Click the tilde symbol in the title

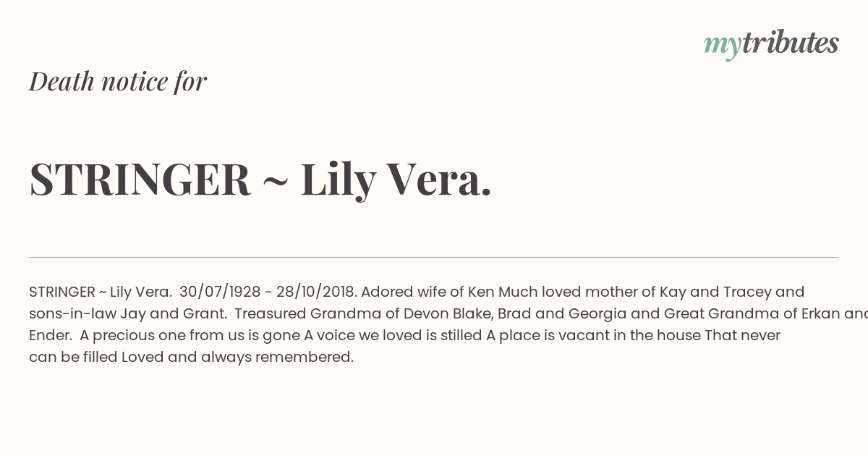pyautogui.click(x=275, y=181)
